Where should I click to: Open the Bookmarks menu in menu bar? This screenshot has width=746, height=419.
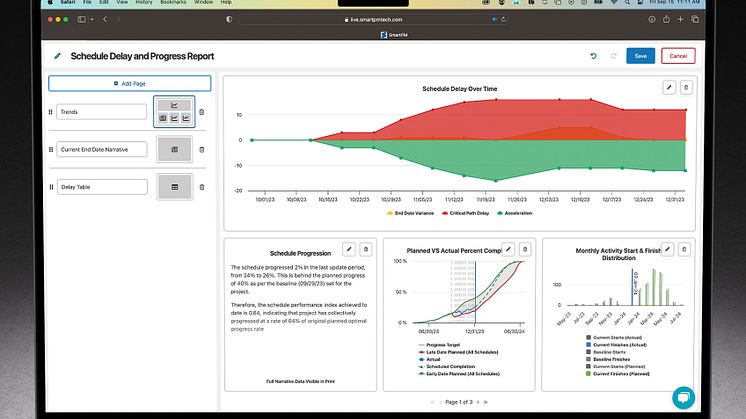[172, 4]
